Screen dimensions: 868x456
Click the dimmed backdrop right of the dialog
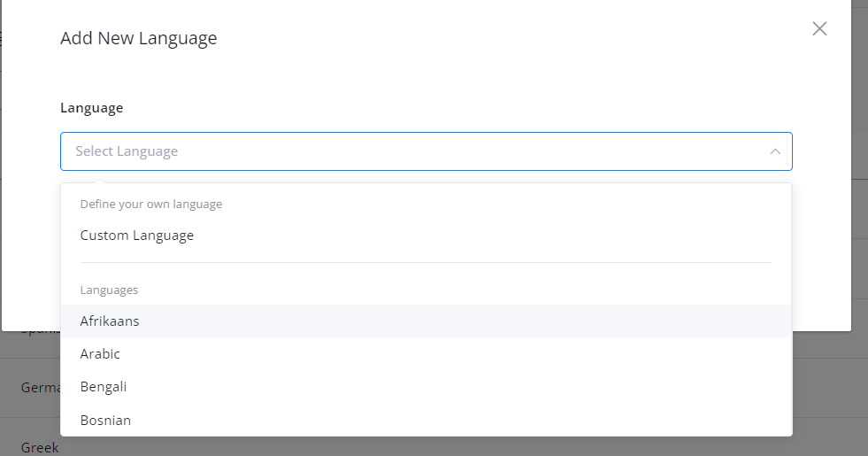859,221
